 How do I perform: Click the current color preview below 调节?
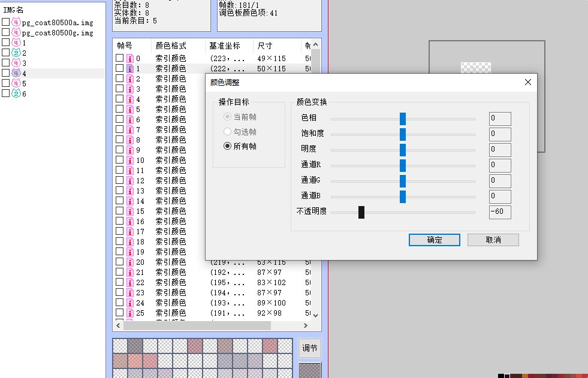pyautogui.click(x=310, y=370)
